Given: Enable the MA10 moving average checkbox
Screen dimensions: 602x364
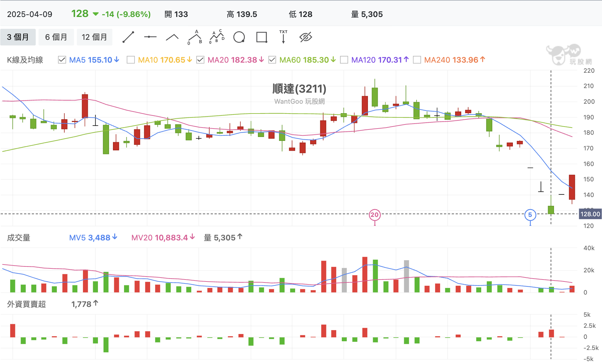Looking at the screenshot, I should pos(131,60).
